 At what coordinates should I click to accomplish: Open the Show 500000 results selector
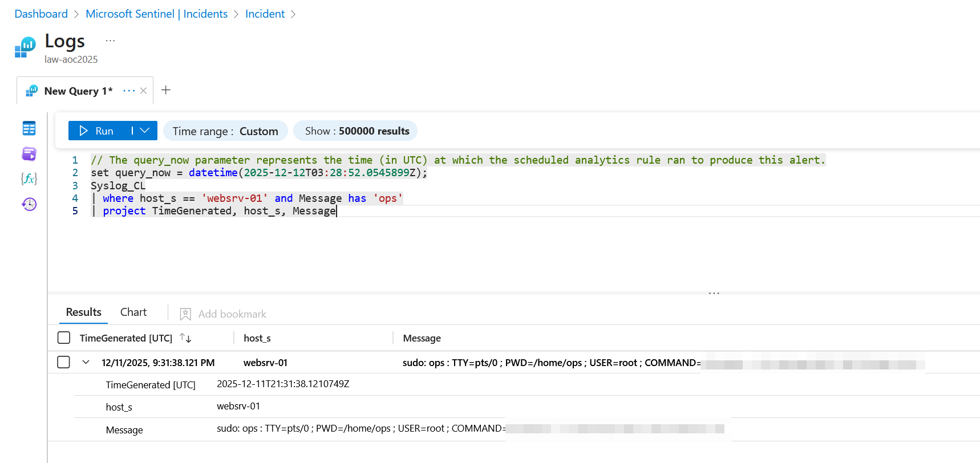[x=356, y=131]
